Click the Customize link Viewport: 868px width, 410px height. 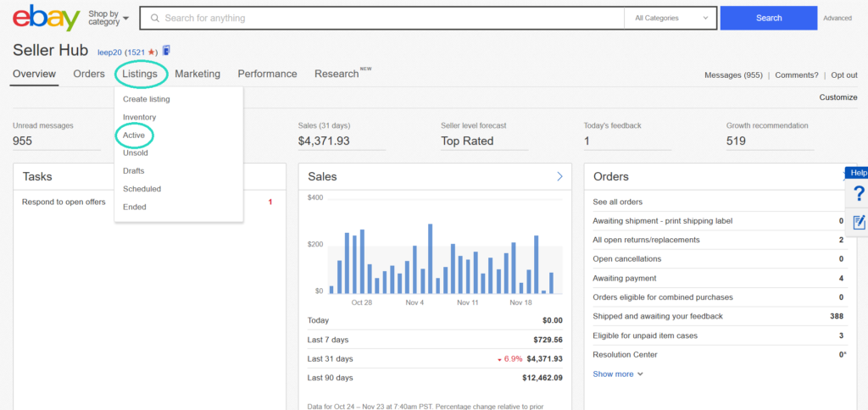[x=838, y=97]
